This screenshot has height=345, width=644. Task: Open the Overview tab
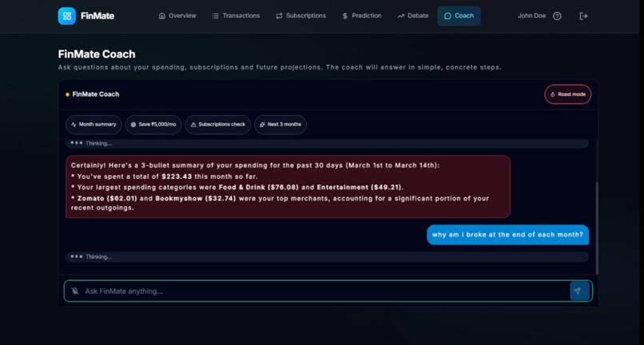tap(177, 16)
